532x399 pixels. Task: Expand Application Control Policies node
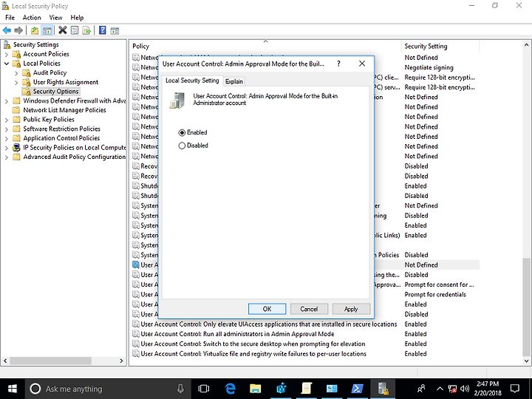click(7, 138)
